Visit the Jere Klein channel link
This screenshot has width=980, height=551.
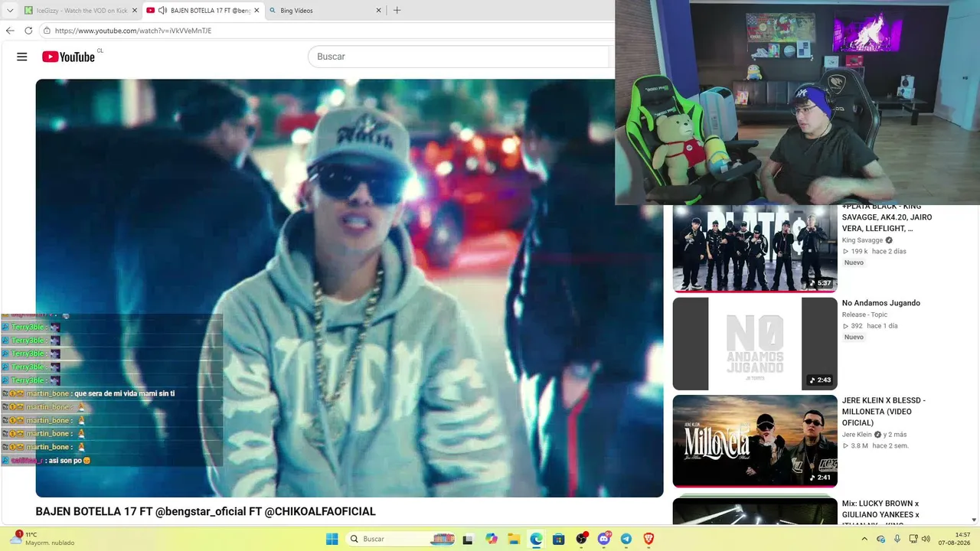click(858, 435)
